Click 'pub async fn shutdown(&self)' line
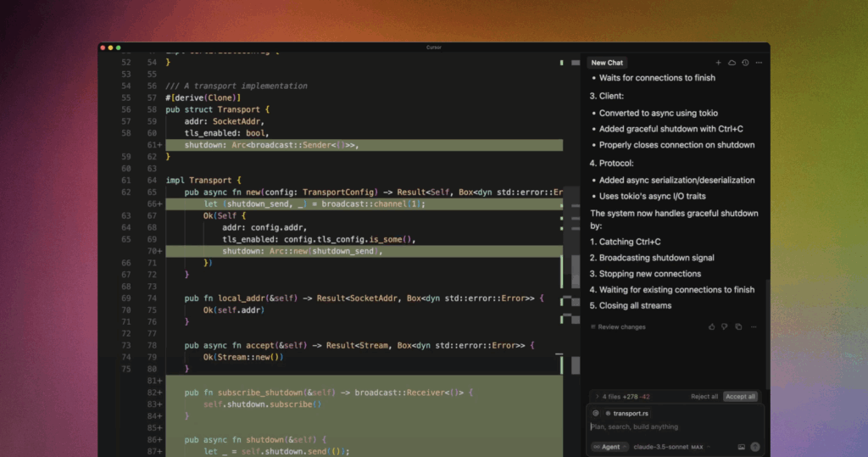 [x=256, y=440]
